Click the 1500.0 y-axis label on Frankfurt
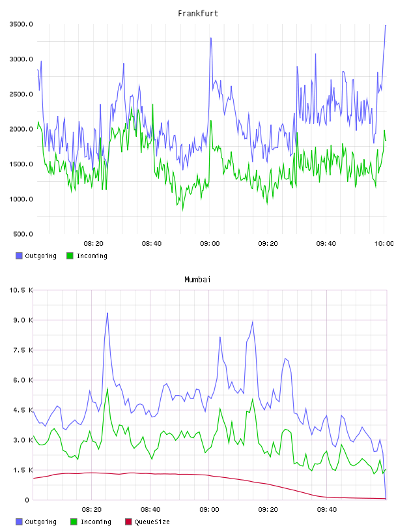This screenshot has width=396, height=532. coord(21,164)
